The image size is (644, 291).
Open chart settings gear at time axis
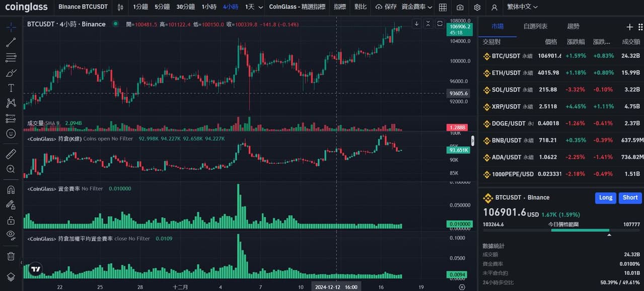point(462,287)
